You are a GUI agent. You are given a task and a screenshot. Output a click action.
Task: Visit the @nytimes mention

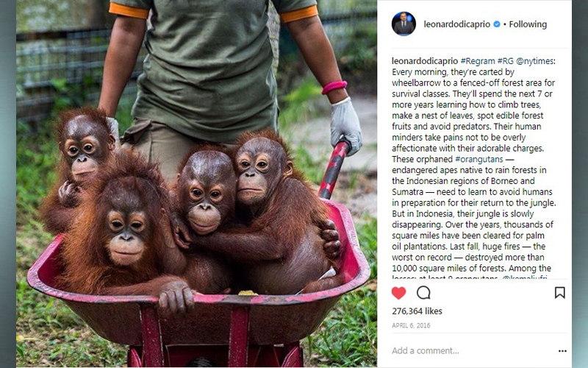[x=534, y=61]
